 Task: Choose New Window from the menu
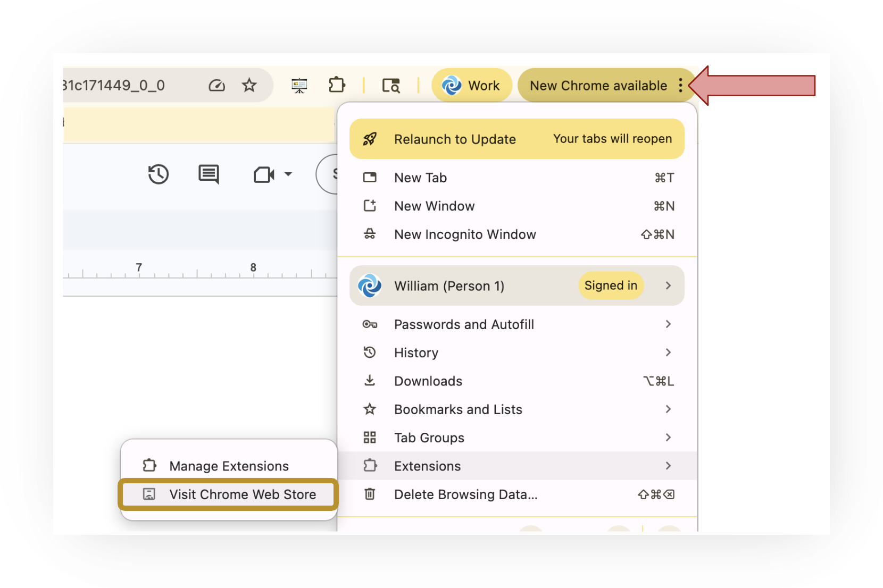[x=517, y=206]
